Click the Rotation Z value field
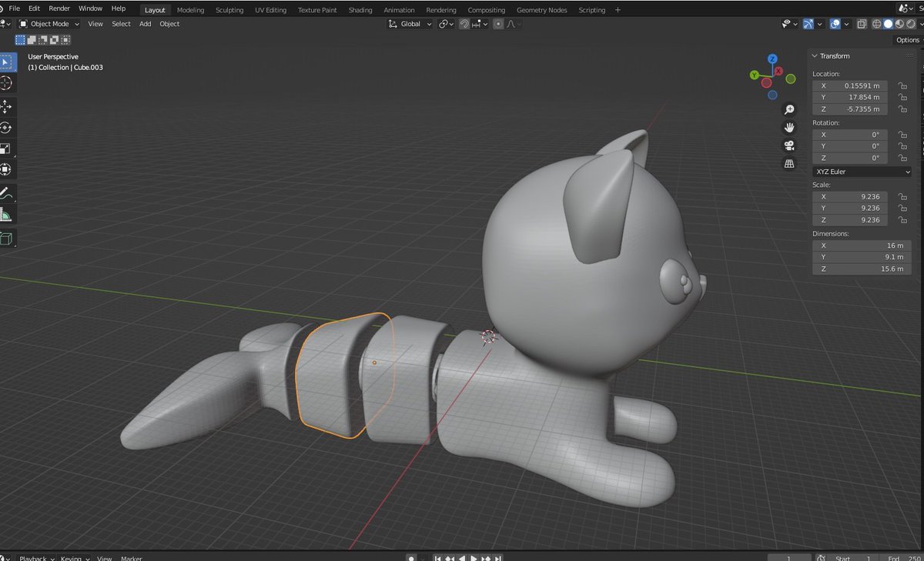 coord(850,158)
